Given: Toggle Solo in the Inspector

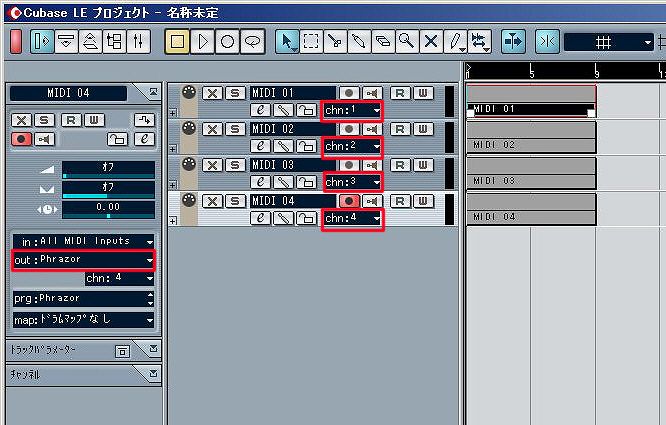Looking at the screenshot, I should [x=44, y=120].
